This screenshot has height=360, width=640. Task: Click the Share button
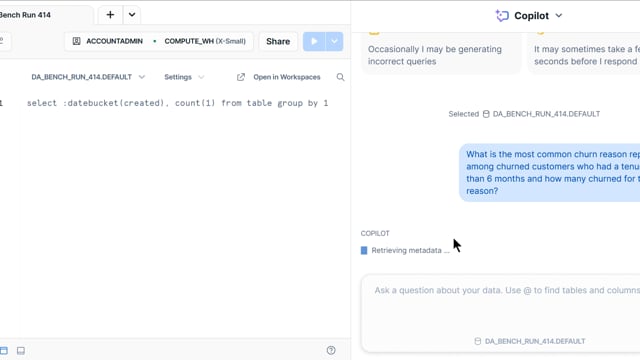[278, 41]
